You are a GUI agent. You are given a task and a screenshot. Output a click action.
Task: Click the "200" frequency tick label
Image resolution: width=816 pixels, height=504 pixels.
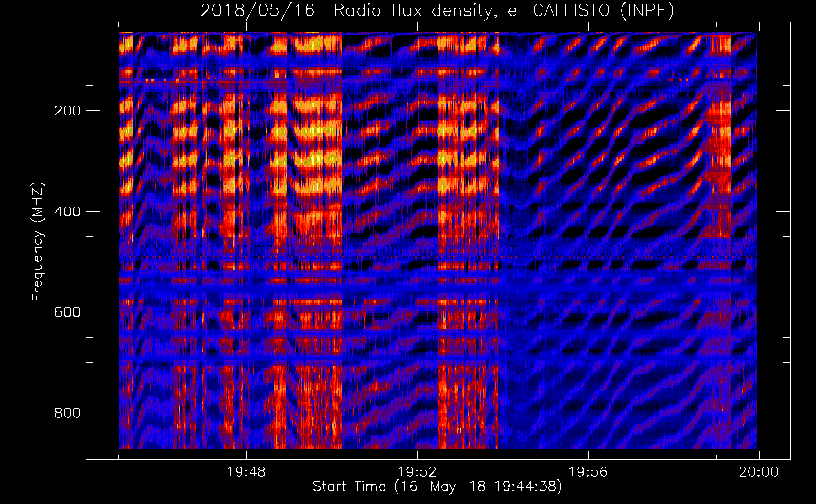[x=68, y=111]
